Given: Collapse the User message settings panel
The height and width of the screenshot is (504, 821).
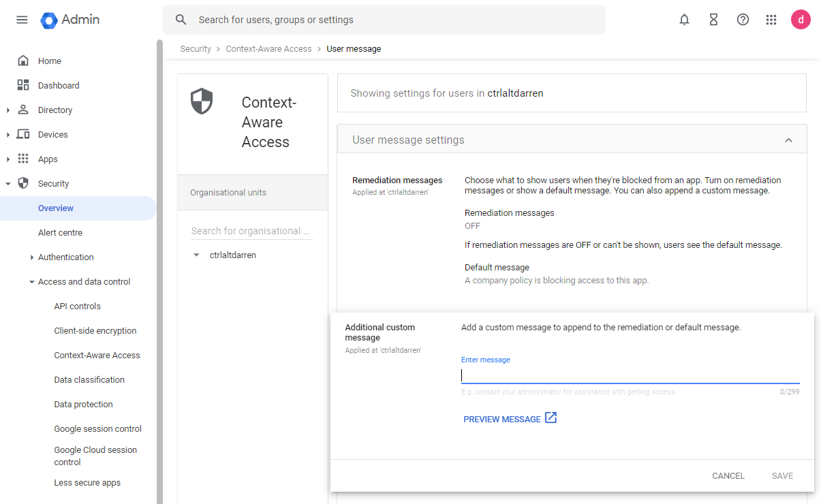Looking at the screenshot, I should (x=788, y=140).
